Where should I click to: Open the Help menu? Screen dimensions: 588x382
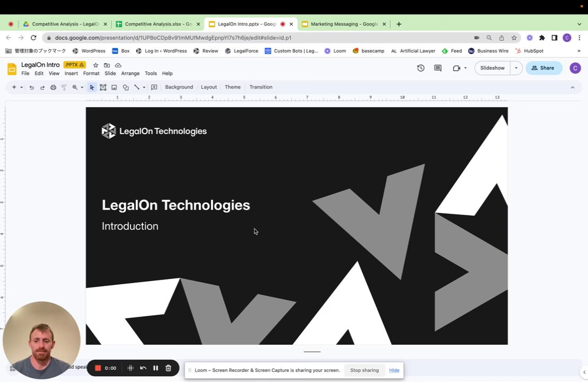167,73
